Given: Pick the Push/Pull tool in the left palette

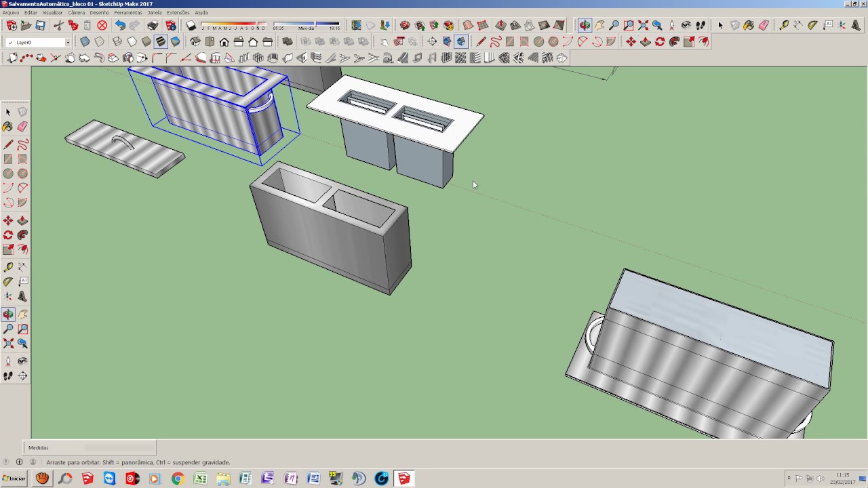Looking at the screenshot, I should coord(22,221).
